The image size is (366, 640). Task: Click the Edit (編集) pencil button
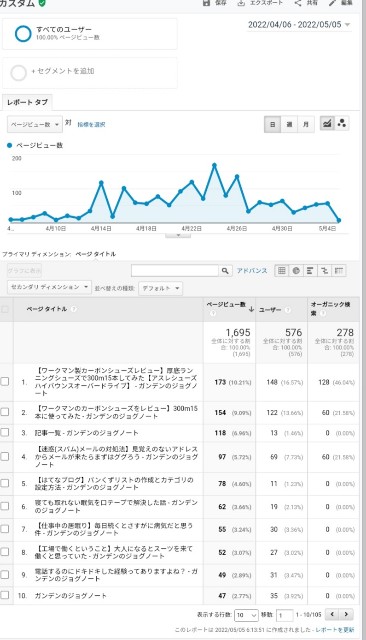(x=341, y=2)
